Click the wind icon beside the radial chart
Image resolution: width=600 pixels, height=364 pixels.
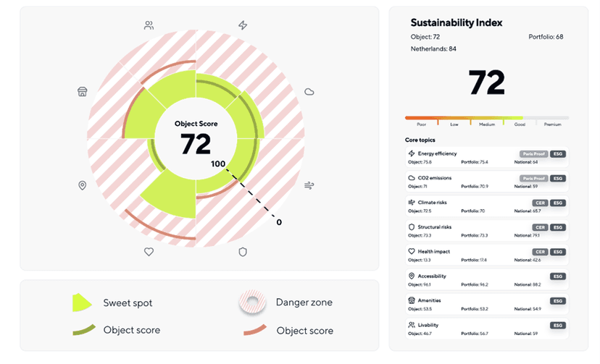pyautogui.click(x=309, y=185)
